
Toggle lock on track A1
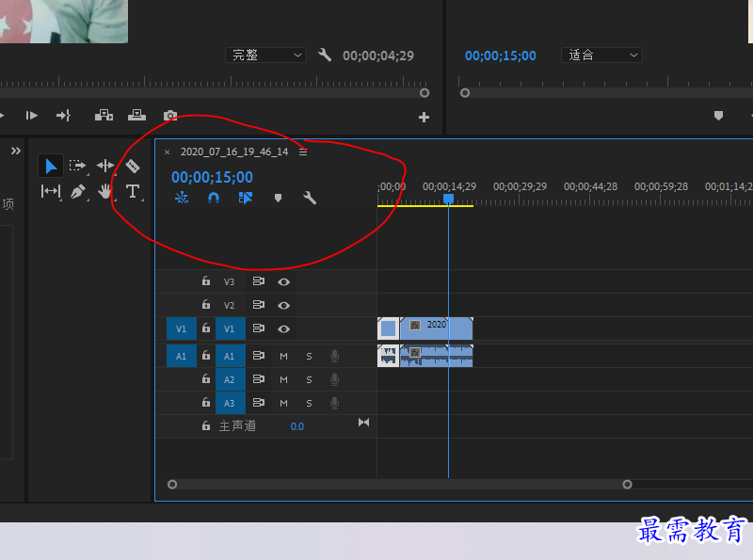[206, 356]
